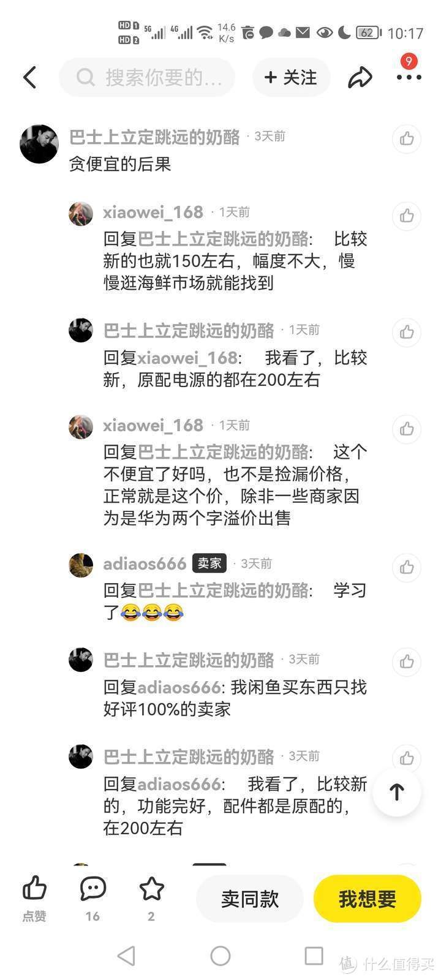
Task: Open first xiaowei_168 username link
Action: pos(153,212)
